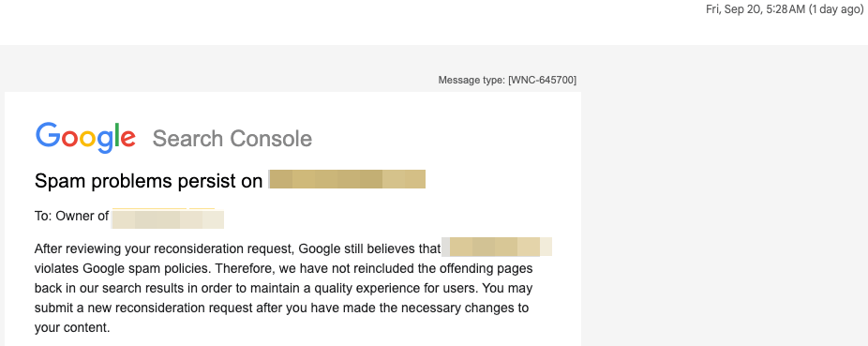
Task: Click the Google logo in email header
Action: tap(86, 138)
